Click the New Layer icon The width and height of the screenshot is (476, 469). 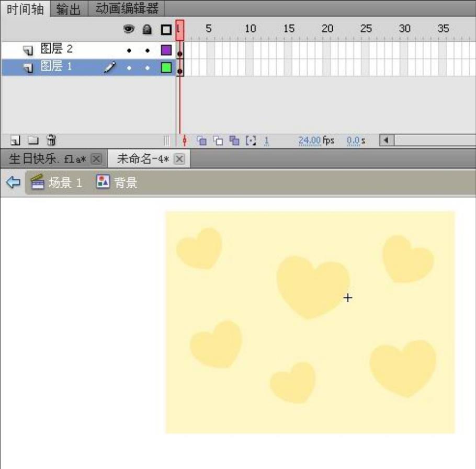pyautogui.click(x=15, y=140)
